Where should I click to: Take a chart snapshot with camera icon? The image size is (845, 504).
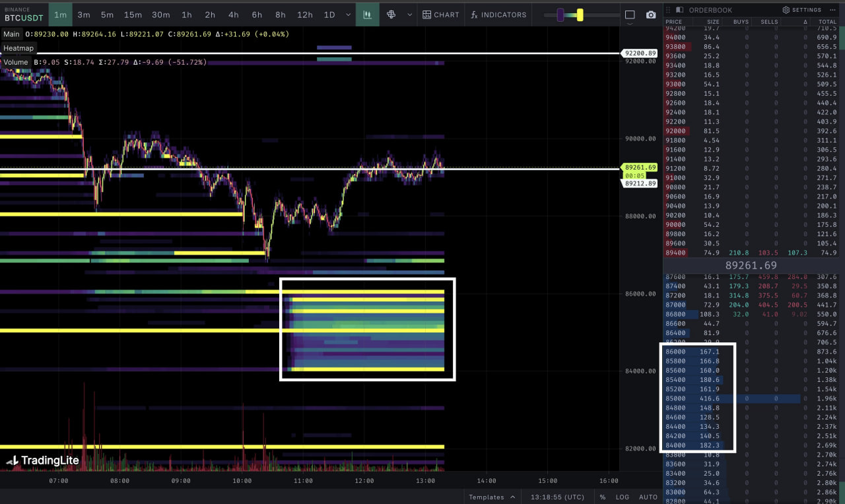pyautogui.click(x=651, y=15)
